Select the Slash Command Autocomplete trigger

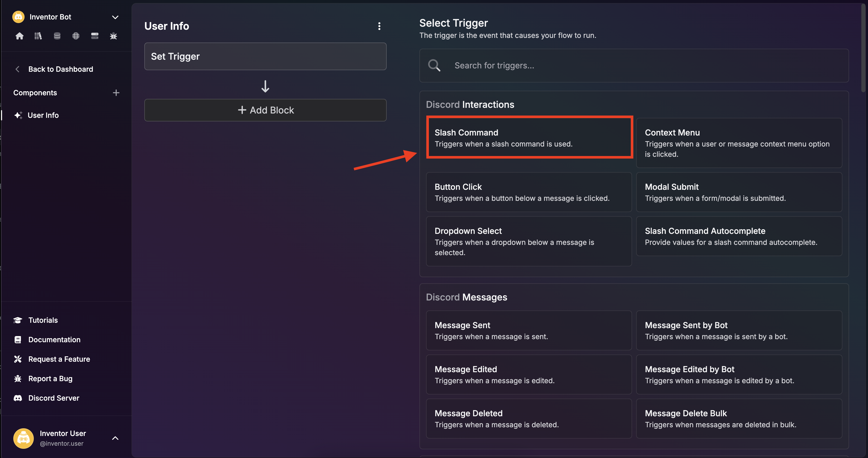coord(739,236)
